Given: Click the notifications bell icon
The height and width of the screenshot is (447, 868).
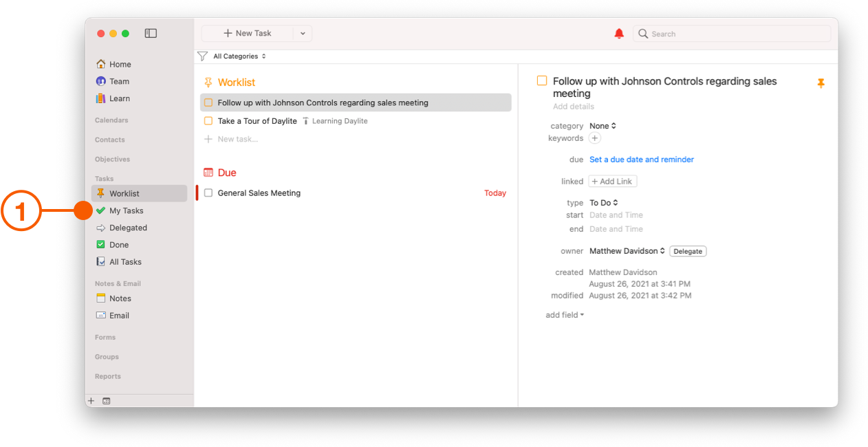Looking at the screenshot, I should 618,33.
